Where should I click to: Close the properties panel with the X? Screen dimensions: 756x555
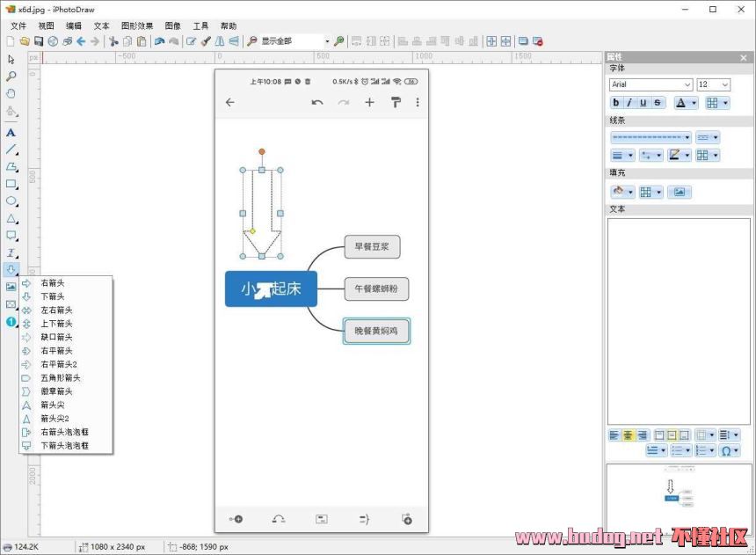click(x=744, y=57)
